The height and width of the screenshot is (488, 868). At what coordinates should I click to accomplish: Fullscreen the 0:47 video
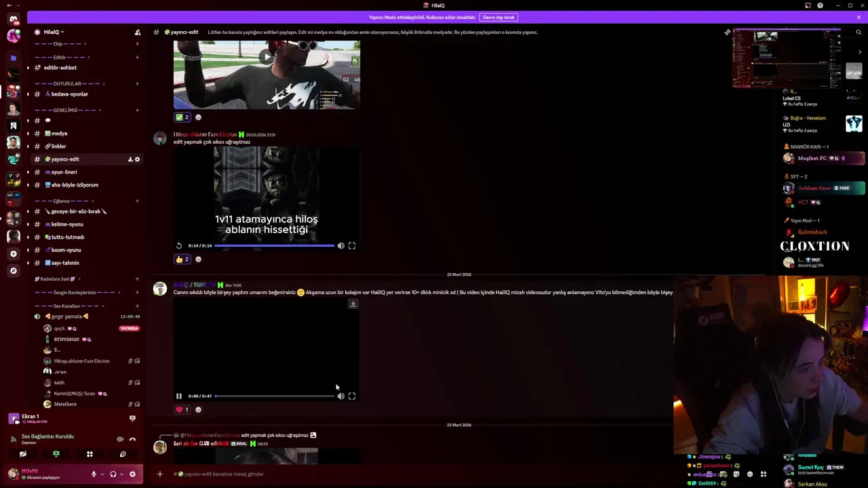(352, 396)
